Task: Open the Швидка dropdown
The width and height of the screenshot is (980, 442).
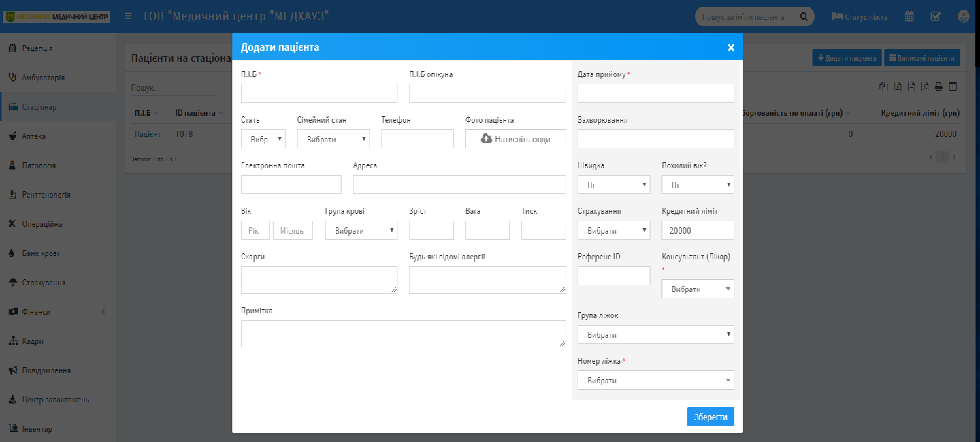Action: [x=614, y=185]
